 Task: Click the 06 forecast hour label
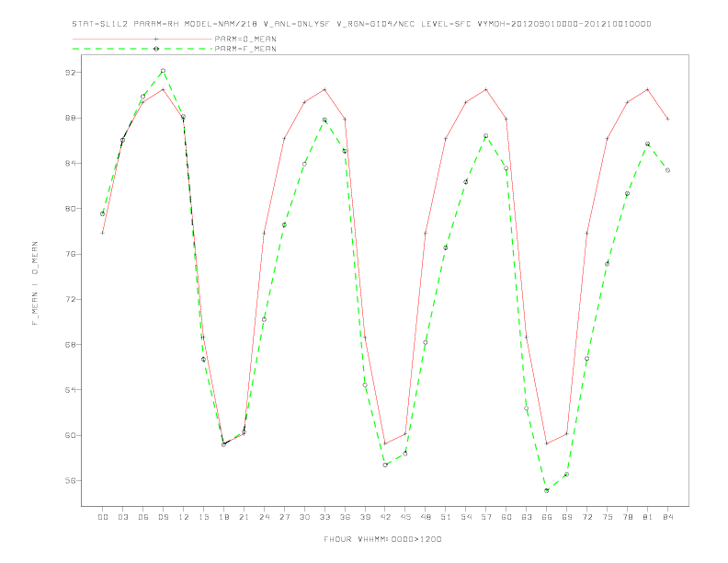click(x=143, y=517)
